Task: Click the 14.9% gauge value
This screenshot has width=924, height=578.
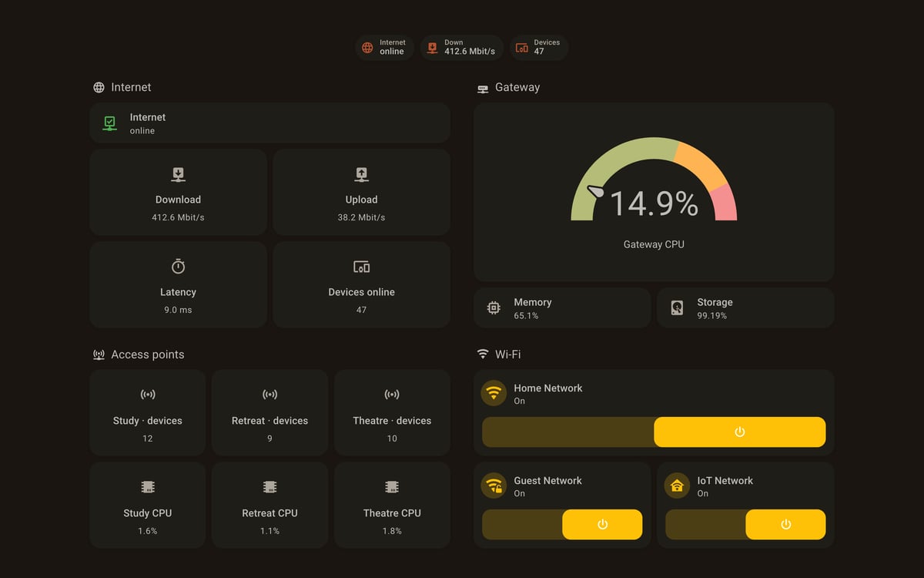Action: tap(654, 203)
